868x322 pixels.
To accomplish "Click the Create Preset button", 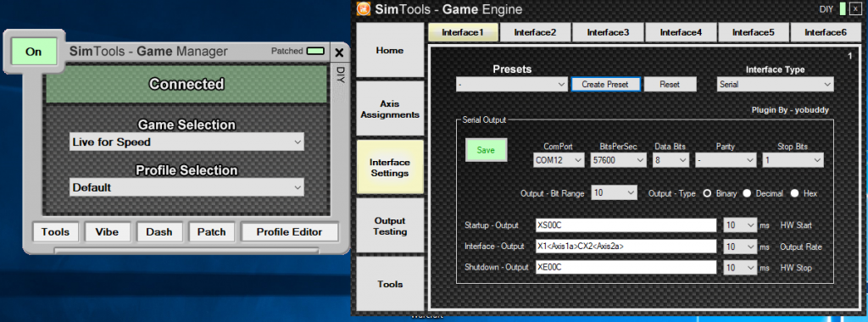I will tap(606, 85).
